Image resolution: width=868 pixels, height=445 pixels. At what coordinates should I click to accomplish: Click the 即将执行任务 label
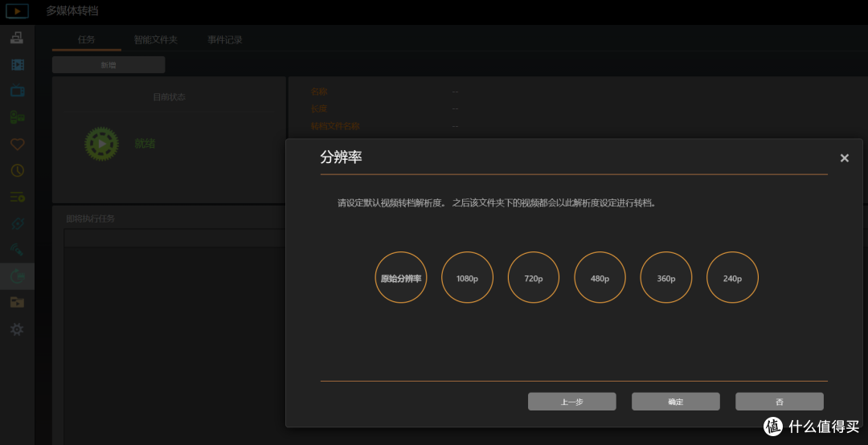pyautogui.click(x=91, y=218)
